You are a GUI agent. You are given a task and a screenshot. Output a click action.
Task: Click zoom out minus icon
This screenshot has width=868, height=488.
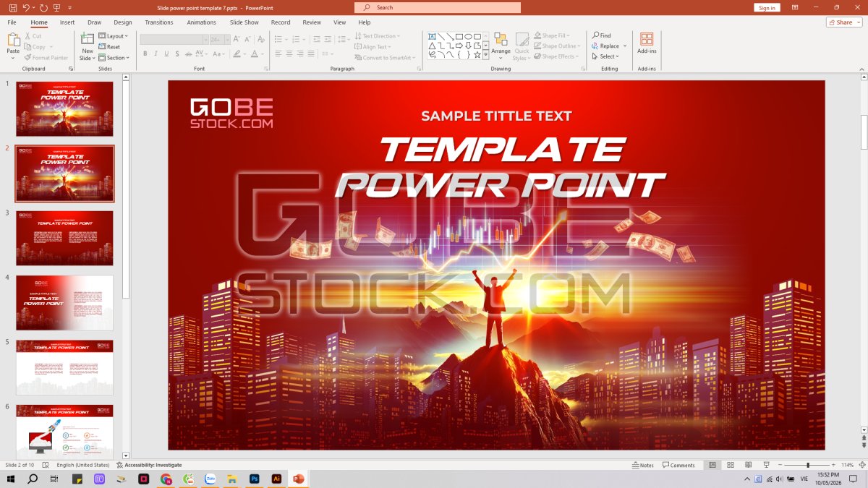pyautogui.click(x=780, y=465)
